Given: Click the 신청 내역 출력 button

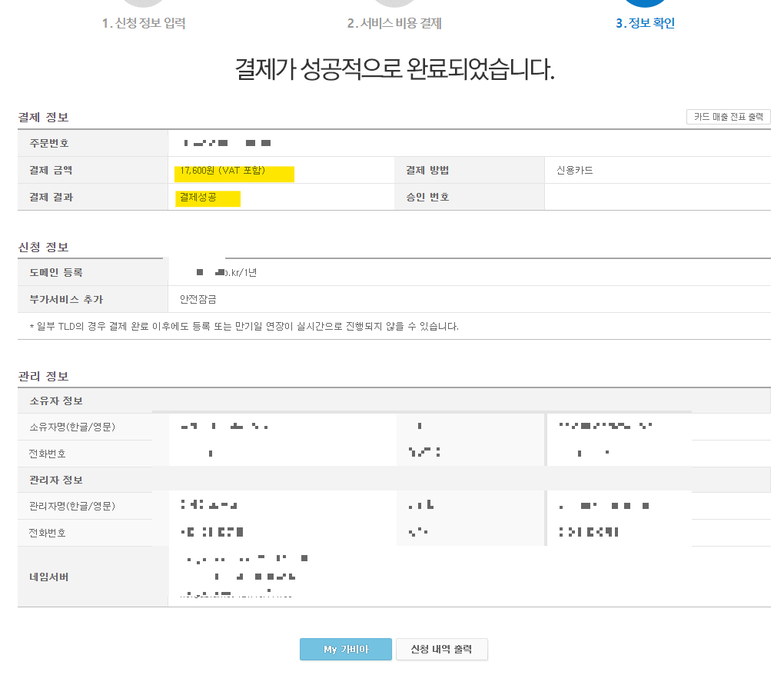Looking at the screenshot, I should pyautogui.click(x=441, y=649).
